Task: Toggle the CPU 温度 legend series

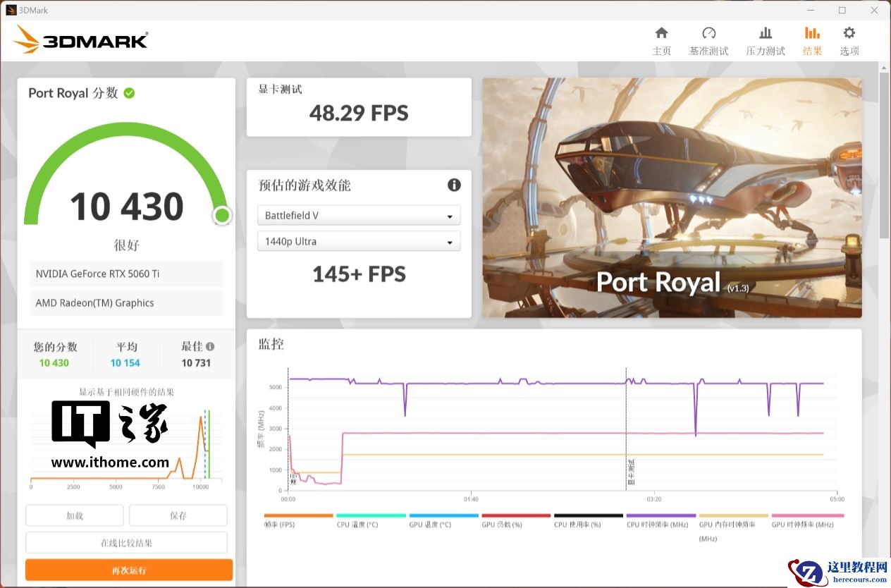Action: [371, 521]
